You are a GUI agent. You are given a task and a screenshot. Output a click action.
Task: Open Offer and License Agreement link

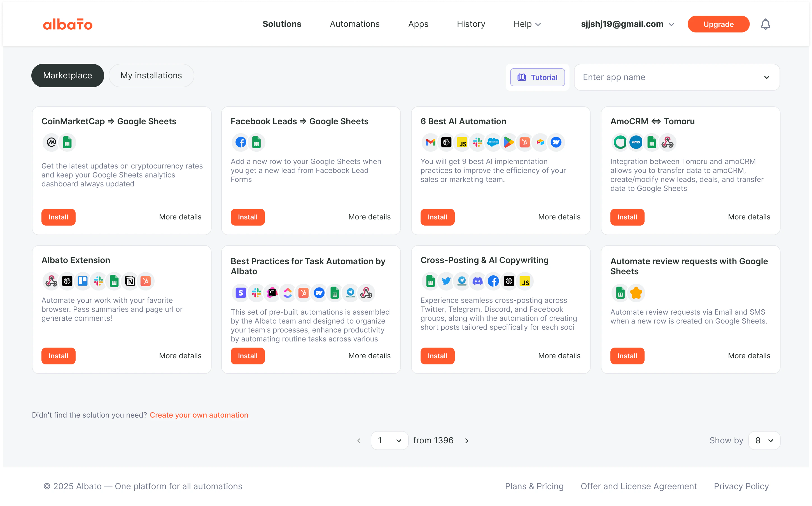639,487
